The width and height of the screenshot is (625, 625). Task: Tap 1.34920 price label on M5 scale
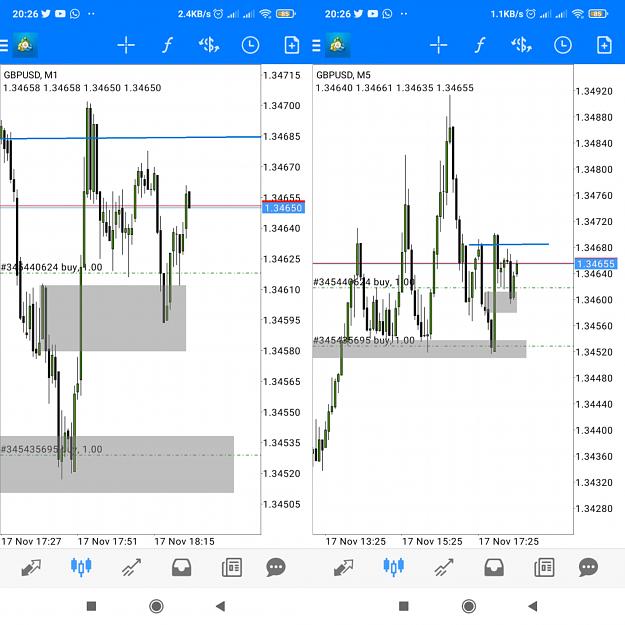594,91
